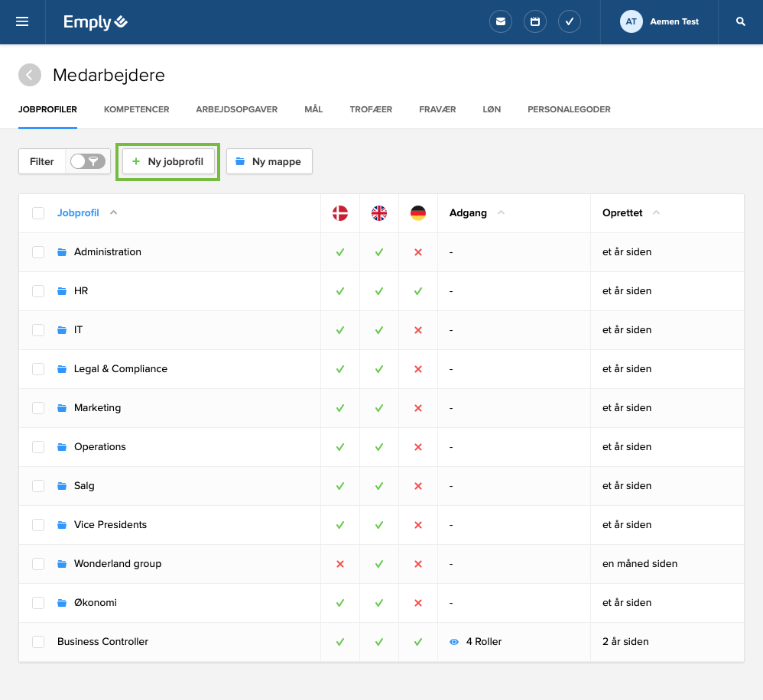This screenshot has width=763, height=700.
Task: Click the checkmark tasks icon in header
Action: (x=570, y=22)
